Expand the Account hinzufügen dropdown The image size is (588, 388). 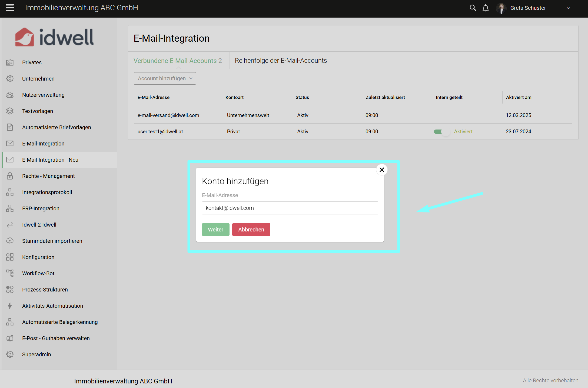click(165, 78)
